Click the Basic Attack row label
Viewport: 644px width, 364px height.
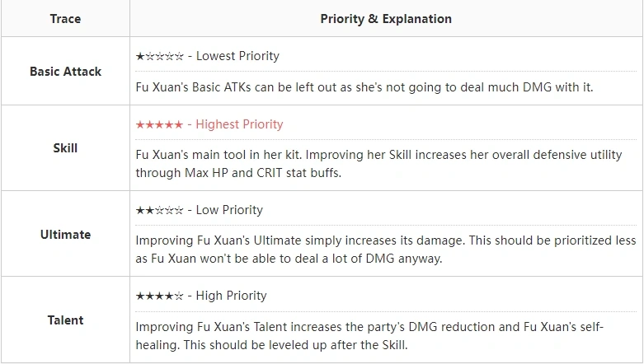pyautogui.click(x=65, y=72)
